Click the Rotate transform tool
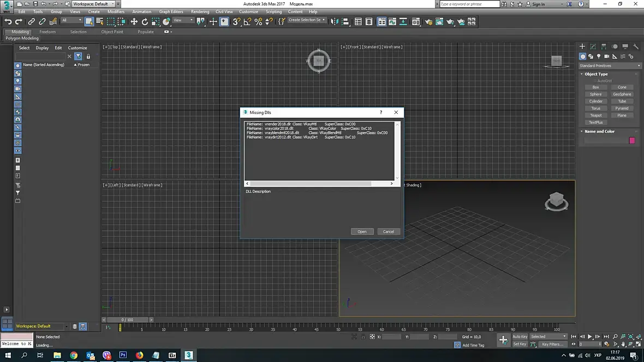 coord(145,22)
